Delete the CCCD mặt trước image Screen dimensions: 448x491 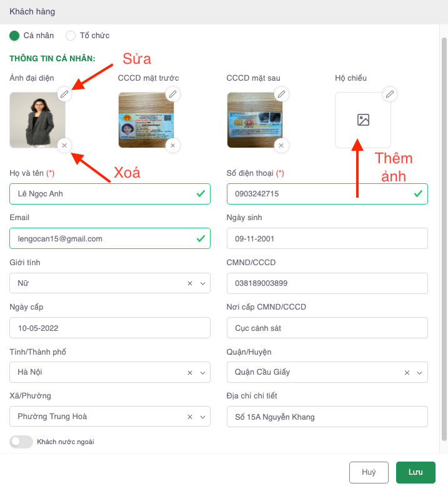click(173, 146)
